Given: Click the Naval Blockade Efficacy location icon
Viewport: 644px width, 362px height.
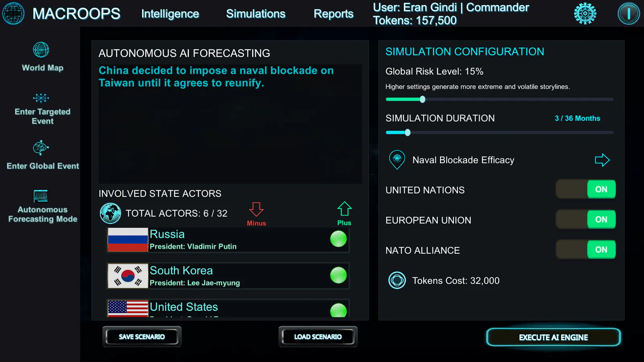Looking at the screenshot, I should (397, 160).
